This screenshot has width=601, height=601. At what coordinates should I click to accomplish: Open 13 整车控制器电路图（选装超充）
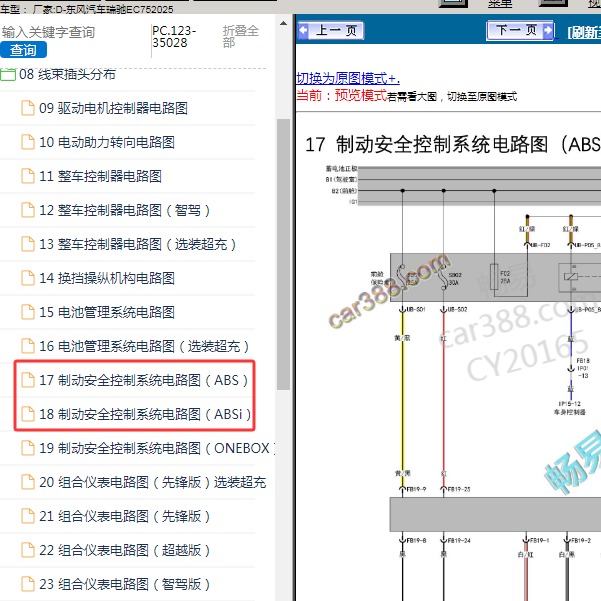[138, 244]
